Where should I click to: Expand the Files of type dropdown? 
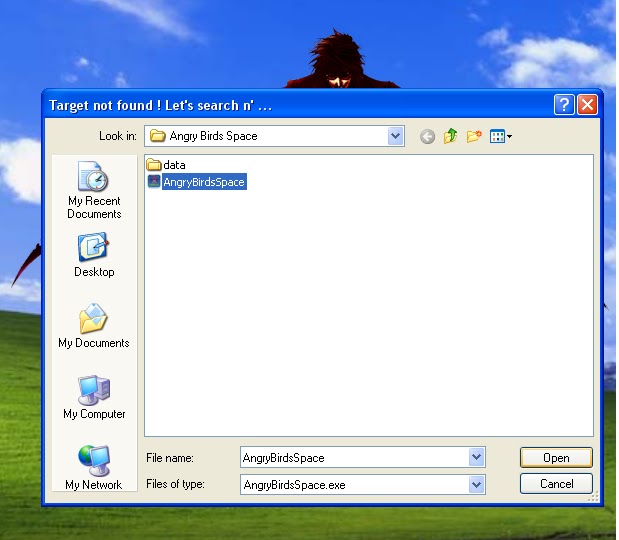(476, 484)
